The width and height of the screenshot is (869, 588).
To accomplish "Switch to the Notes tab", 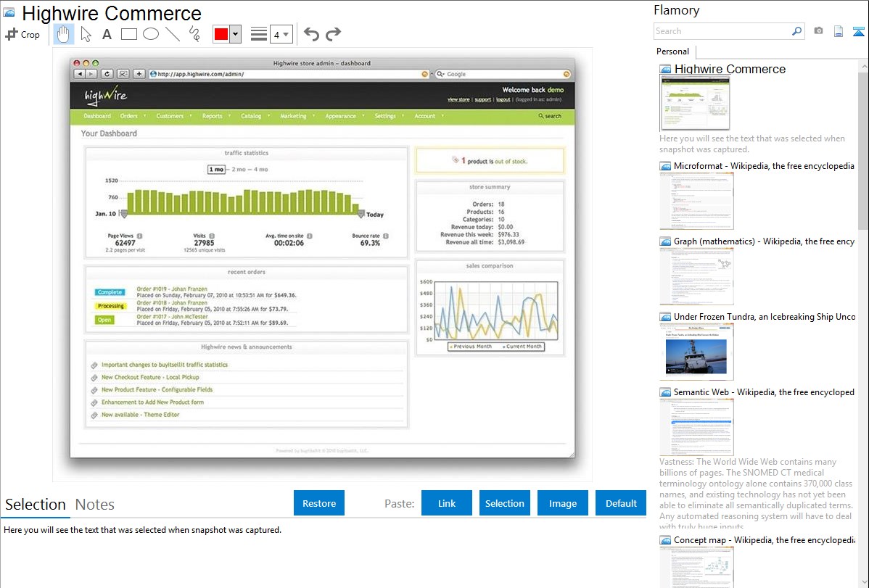I will tap(95, 505).
